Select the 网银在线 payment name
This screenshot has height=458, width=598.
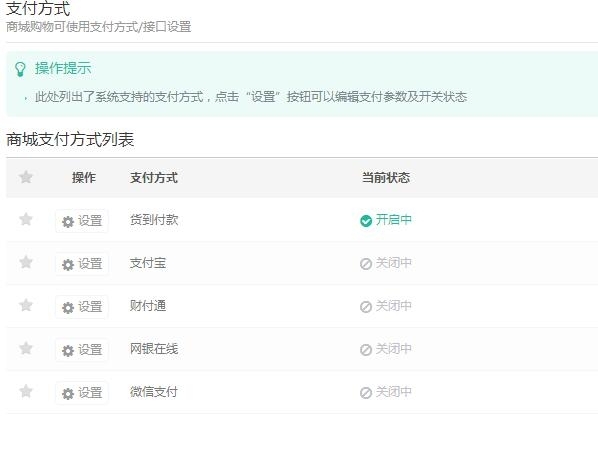point(154,349)
